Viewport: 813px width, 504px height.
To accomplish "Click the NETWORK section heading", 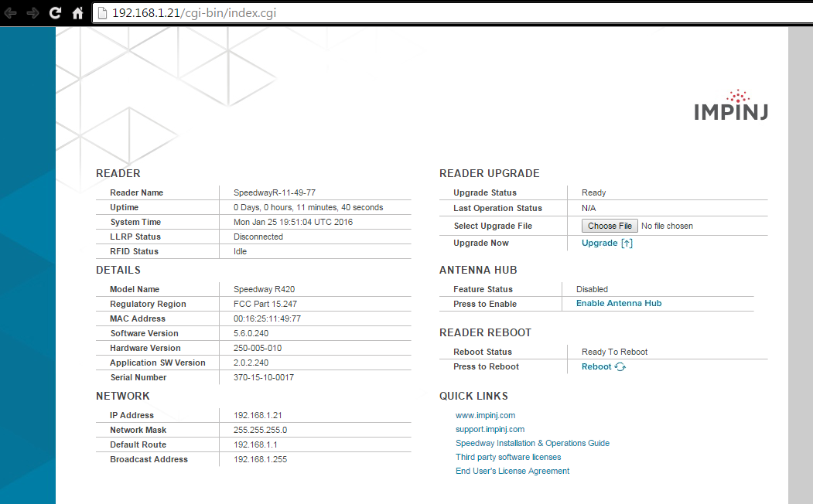I will (123, 396).
